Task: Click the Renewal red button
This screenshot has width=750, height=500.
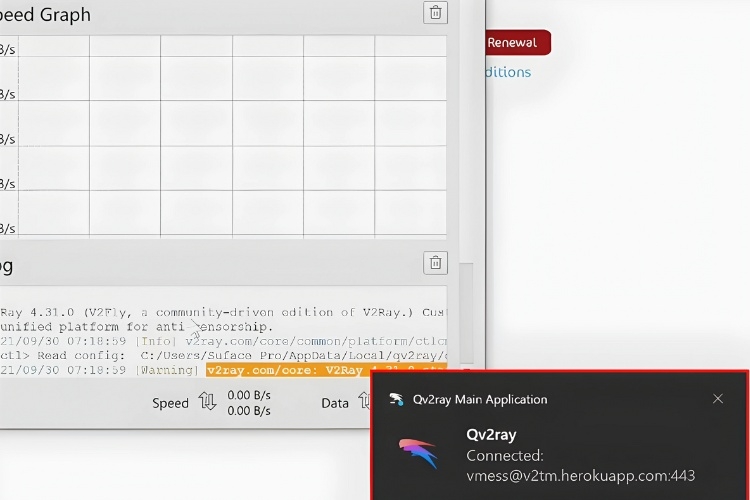Action: coord(518,43)
